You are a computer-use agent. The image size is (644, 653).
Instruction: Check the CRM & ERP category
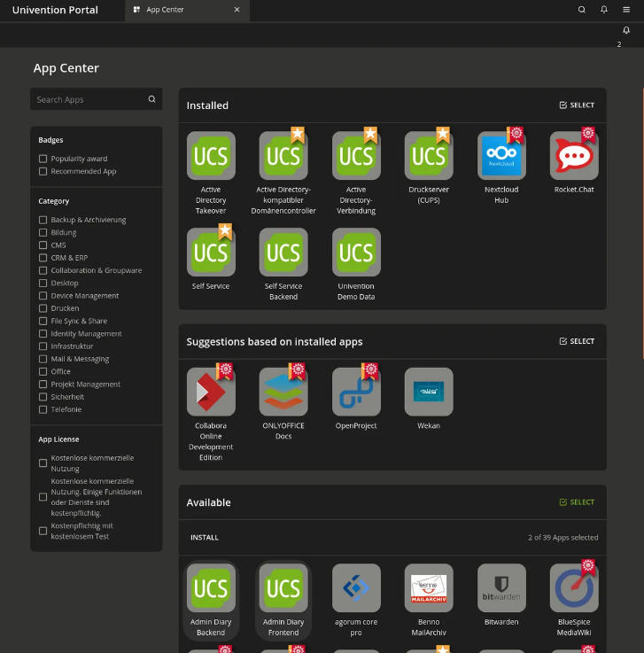tap(43, 258)
